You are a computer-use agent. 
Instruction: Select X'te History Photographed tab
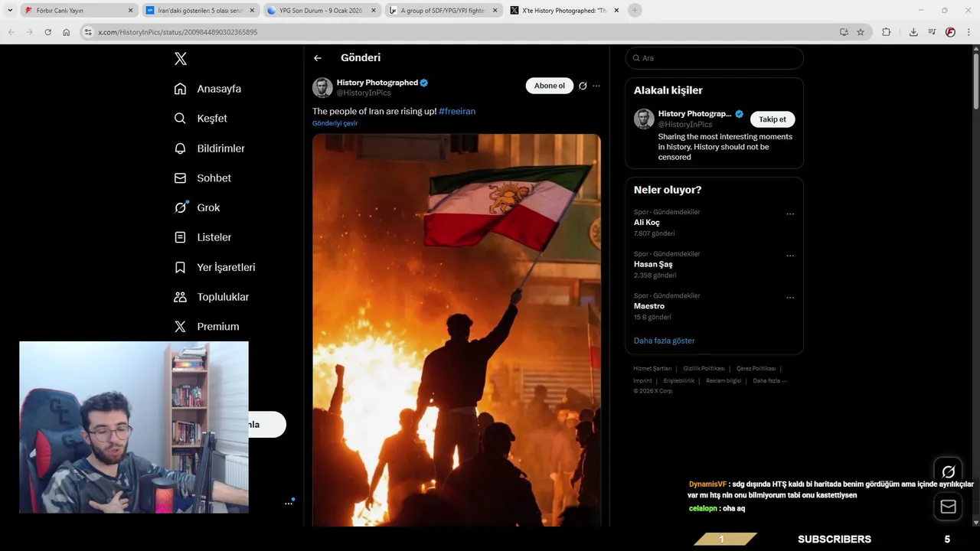pos(564,11)
